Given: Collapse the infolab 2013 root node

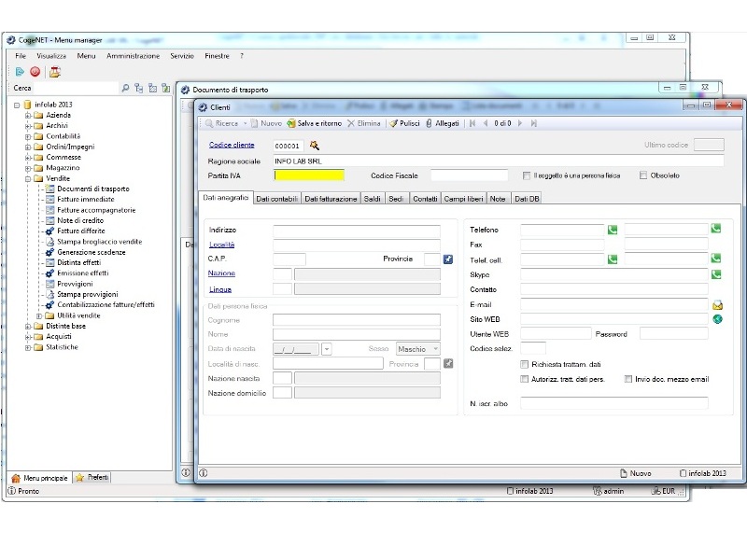Looking at the screenshot, I should pos(17,105).
